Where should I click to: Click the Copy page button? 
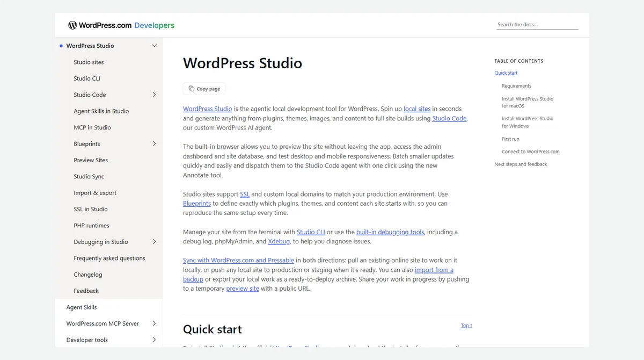point(204,89)
